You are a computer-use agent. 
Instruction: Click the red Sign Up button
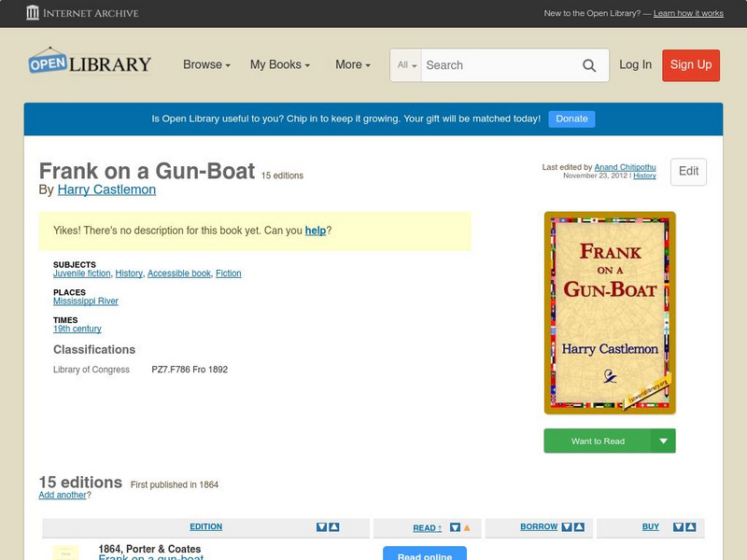(x=690, y=65)
